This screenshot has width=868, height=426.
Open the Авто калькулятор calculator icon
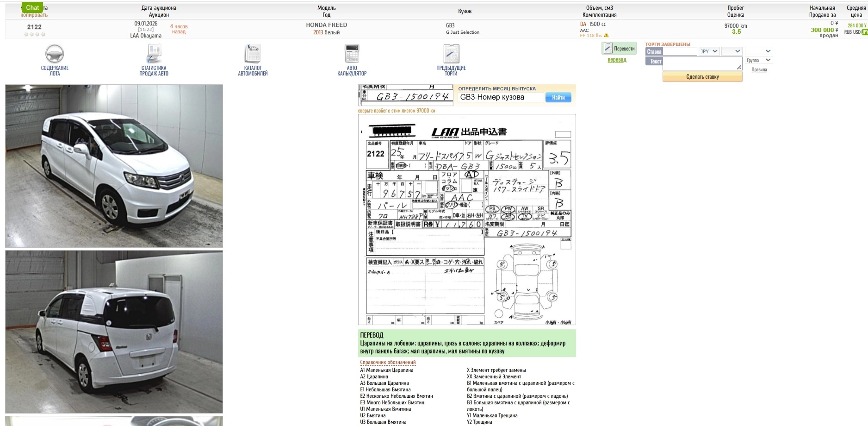click(352, 54)
